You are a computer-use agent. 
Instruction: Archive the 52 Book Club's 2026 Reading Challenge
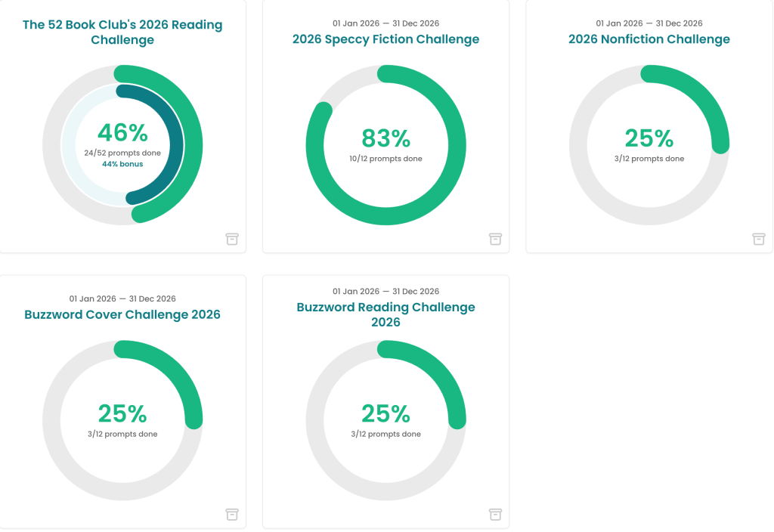[232, 239]
